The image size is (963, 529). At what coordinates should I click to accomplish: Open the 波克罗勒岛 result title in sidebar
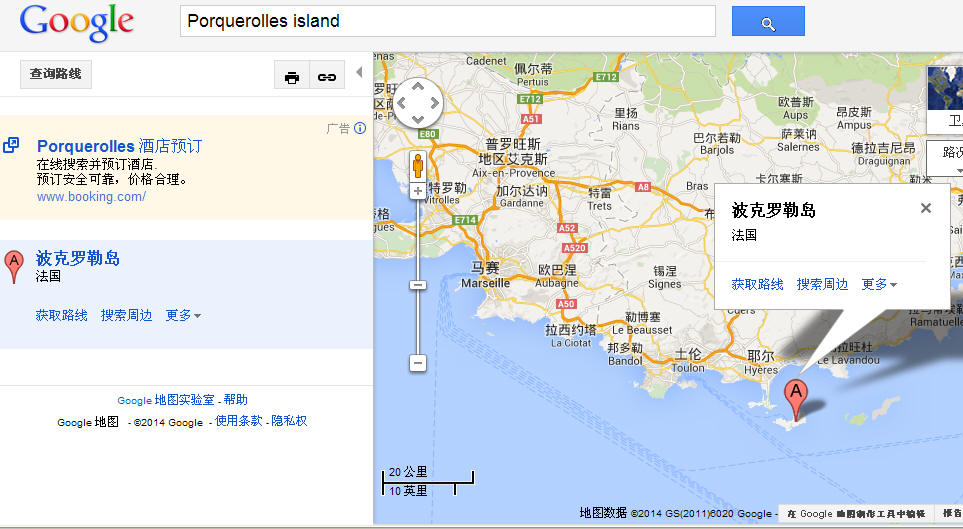(x=77, y=258)
